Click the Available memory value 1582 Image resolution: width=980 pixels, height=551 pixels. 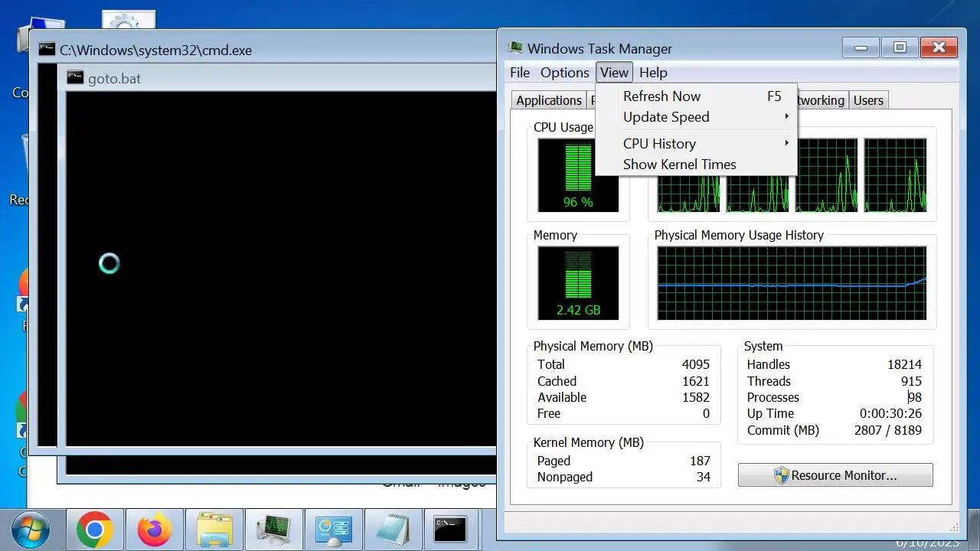[x=696, y=397]
